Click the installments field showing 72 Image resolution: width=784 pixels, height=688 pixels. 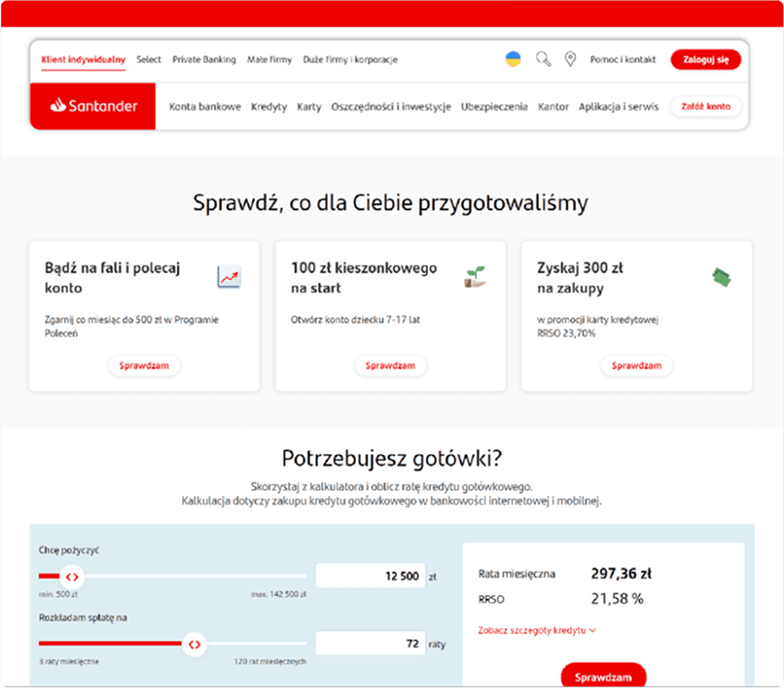(x=371, y=643)
